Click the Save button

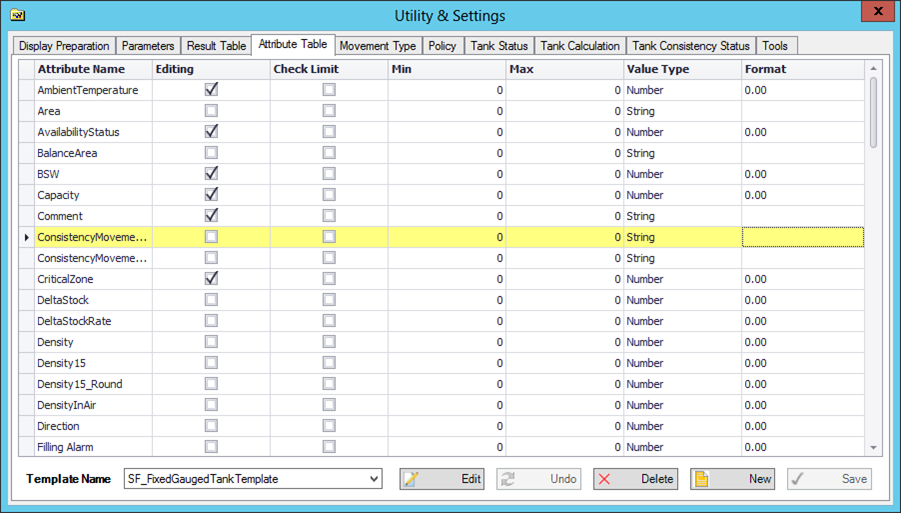tap(829, 479)
